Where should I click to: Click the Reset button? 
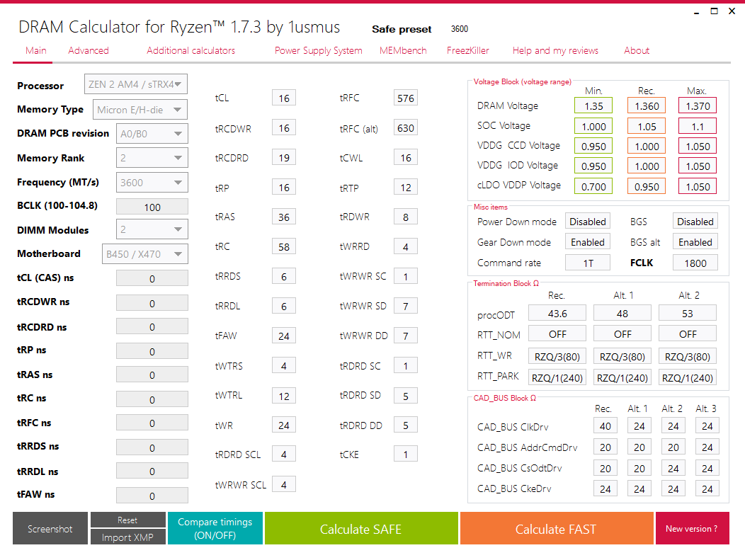coord(127,520)
